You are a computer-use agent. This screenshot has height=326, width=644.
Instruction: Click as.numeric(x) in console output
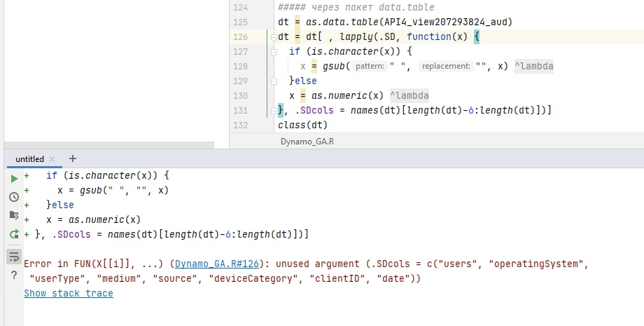(x=104, y=219)
